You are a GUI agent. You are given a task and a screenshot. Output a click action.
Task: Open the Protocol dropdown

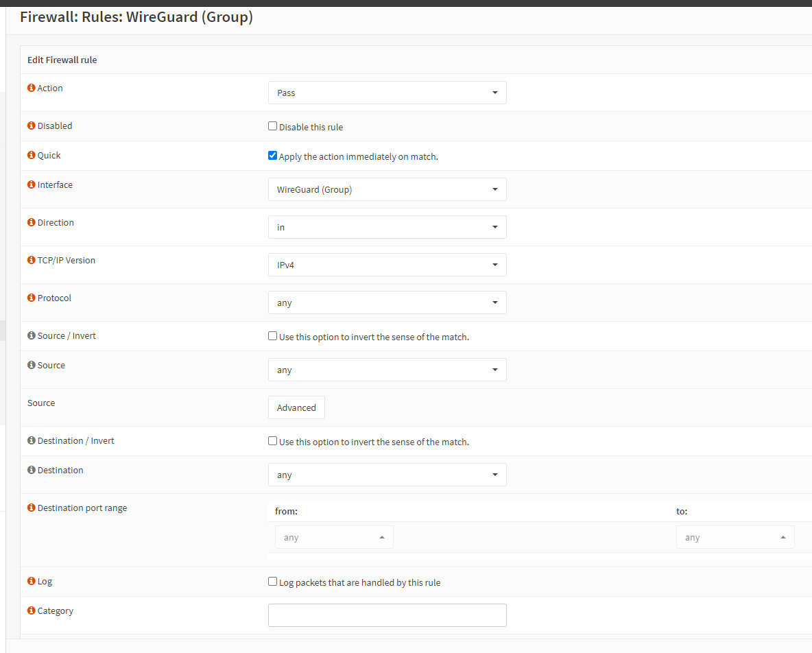tap(387, 302)
